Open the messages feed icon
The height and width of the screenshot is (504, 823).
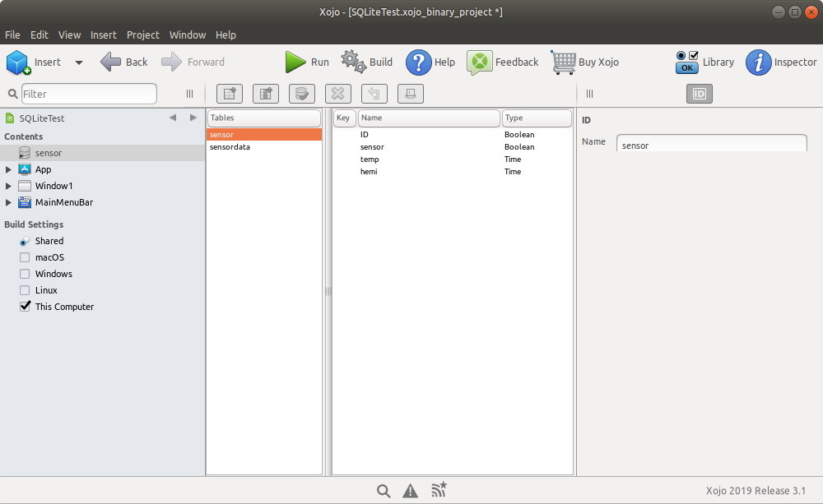[x=439, y=489]
